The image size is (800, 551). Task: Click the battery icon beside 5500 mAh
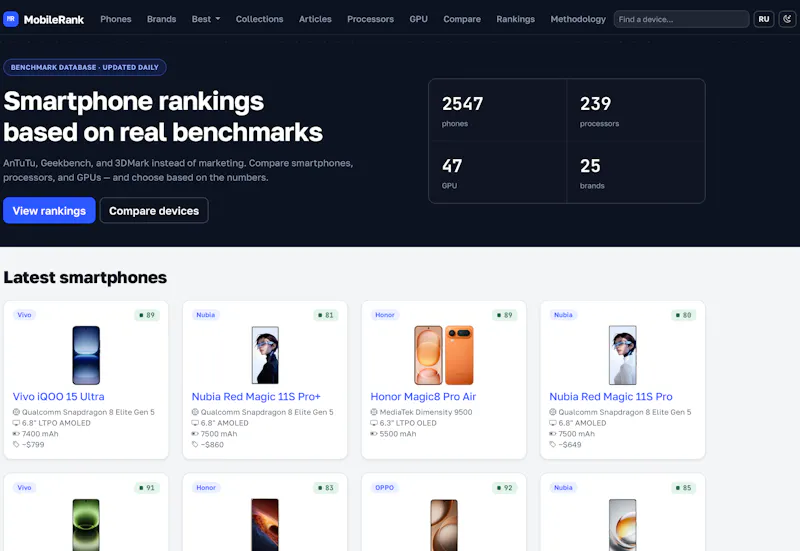(374, 434)
